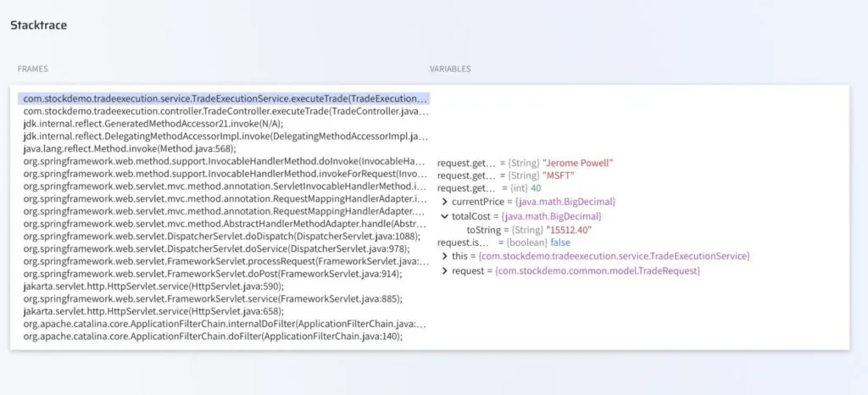
Task: Select the FrameworkServlet.doPost frame
Action: point(213,275)
